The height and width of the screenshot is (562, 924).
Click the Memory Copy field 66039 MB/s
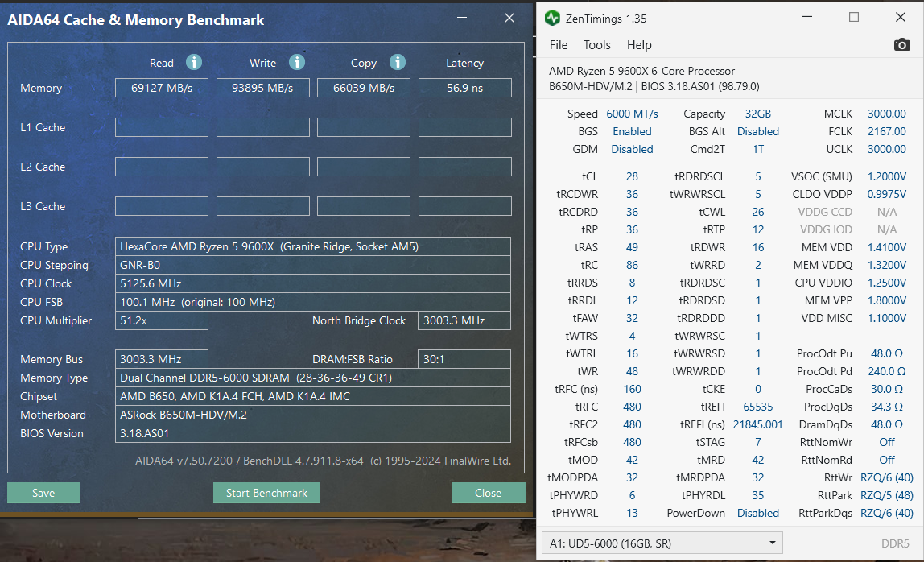364,88
